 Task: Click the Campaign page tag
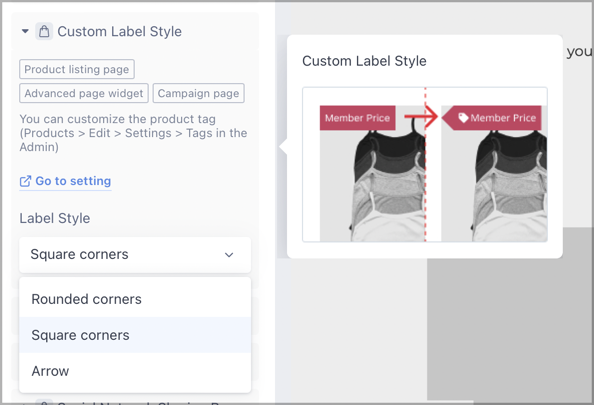point(199,93)
